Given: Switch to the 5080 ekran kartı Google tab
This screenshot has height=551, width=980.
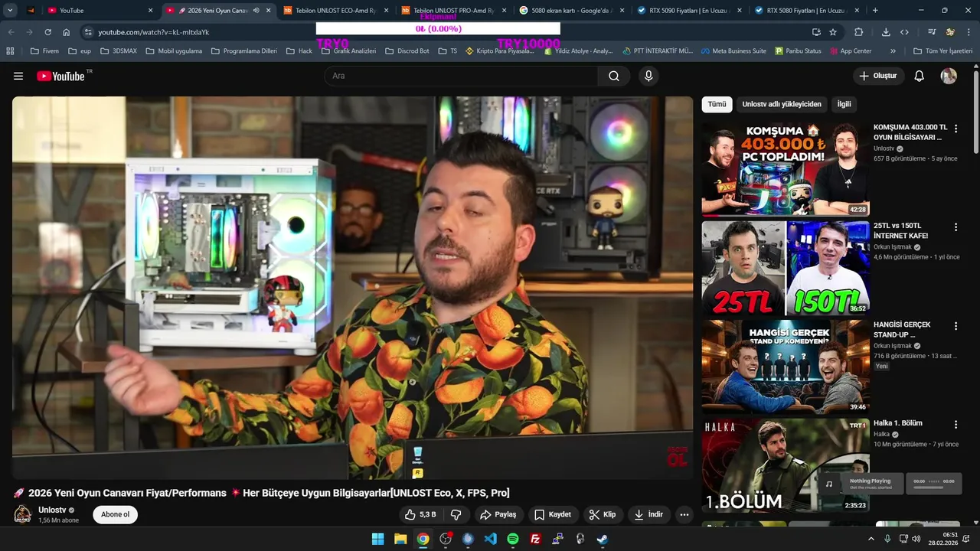Looking at the screenshot, I should pyautogui.click(x=571, y=11).
